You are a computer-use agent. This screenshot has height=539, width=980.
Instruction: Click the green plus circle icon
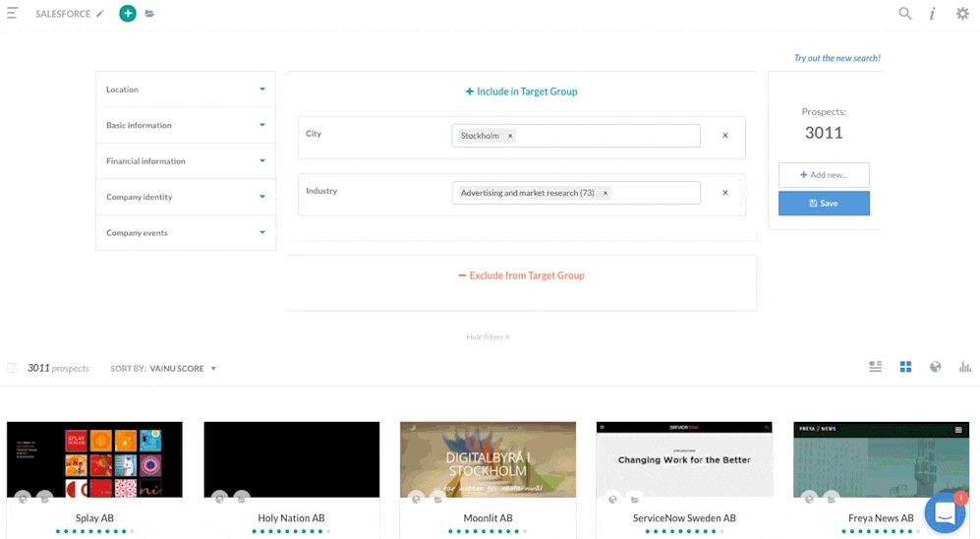click(128, 14)
